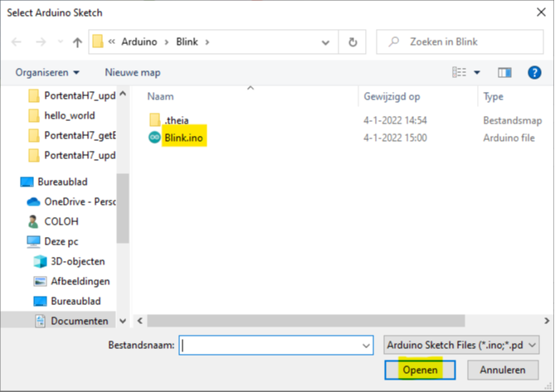Open the view options dropdown arrow

(x=477, y=73)
